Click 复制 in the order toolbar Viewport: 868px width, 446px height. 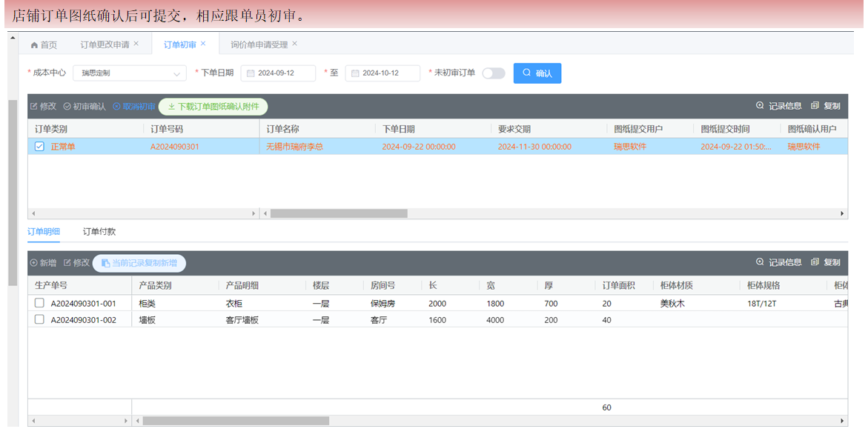point(826,106)
